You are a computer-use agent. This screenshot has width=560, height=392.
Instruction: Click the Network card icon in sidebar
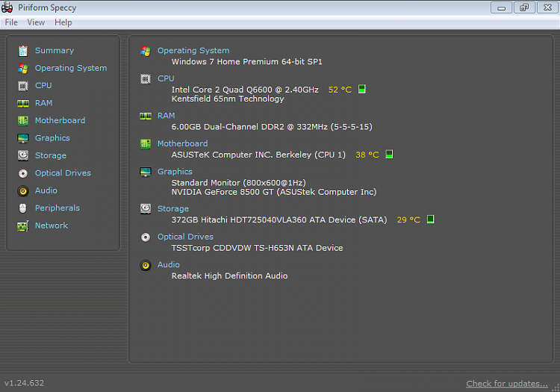[x=23, y=225]
